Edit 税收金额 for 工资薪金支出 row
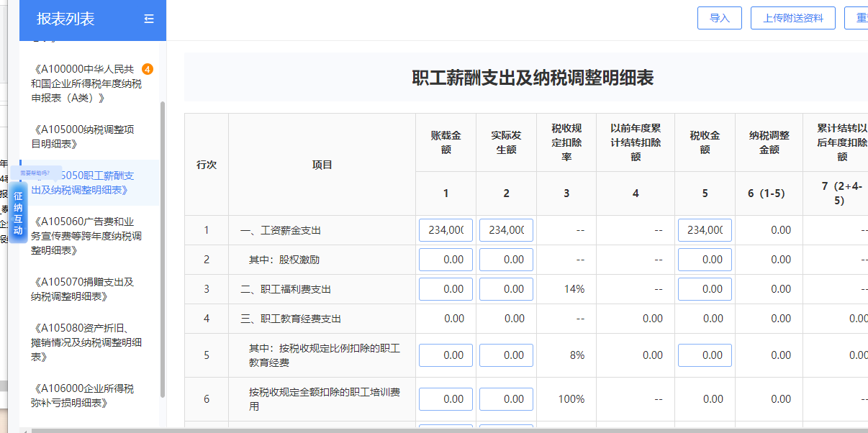 (705, 230)
